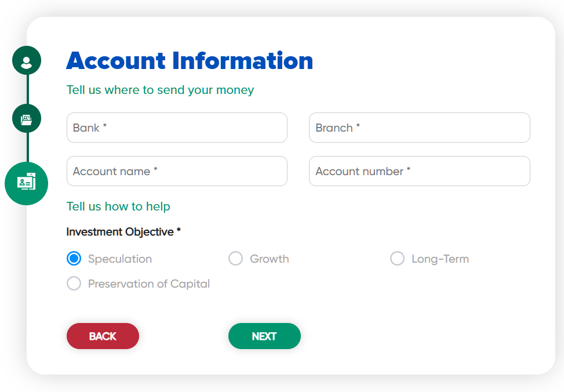564x392 pixels.
Task: Click the 'Tell us how to help' subheading
Action: (118, 206)
